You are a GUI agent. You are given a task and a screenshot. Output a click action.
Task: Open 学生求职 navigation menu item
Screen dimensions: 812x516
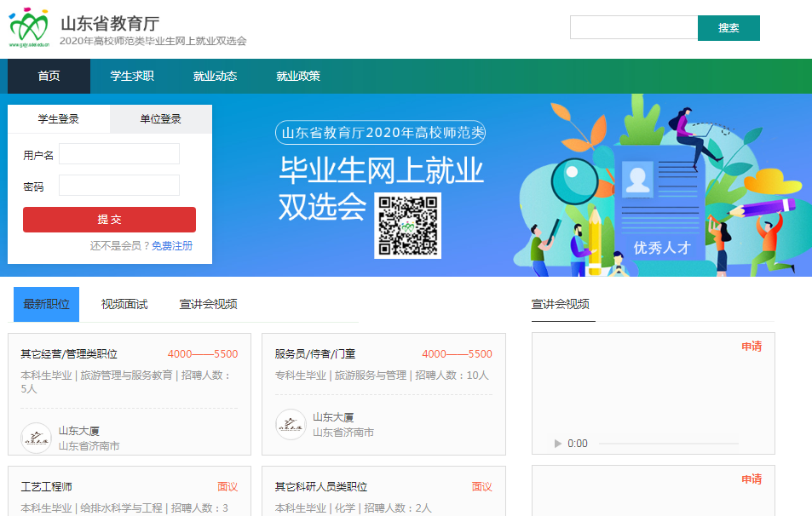[x=132, y=76]
